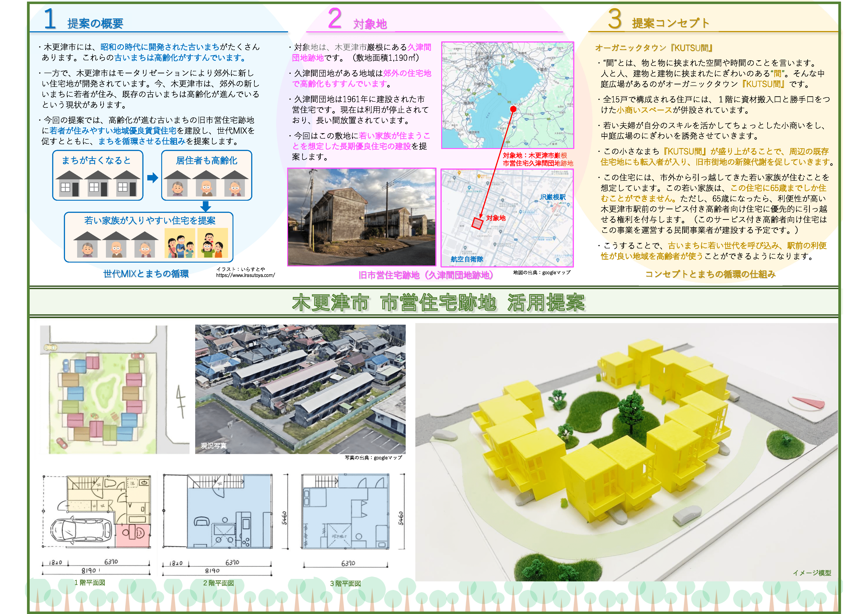Click the blue right arrow between house boxes

point(152,178)
